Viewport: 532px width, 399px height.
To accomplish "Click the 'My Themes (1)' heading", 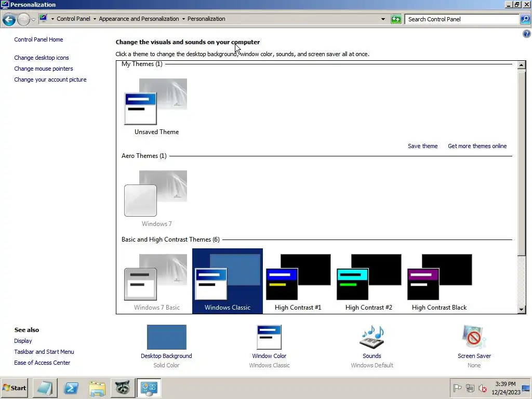I will coord(142,64).
